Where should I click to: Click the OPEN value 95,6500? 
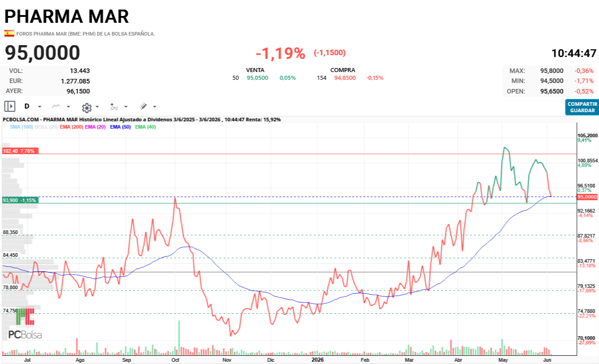(x=551, y=91)
